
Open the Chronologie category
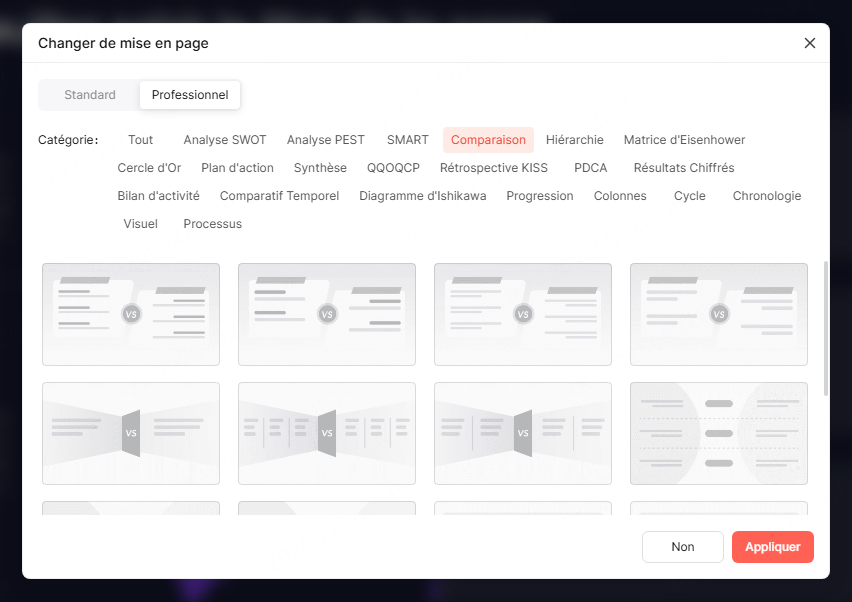click(x=767, y=196)
